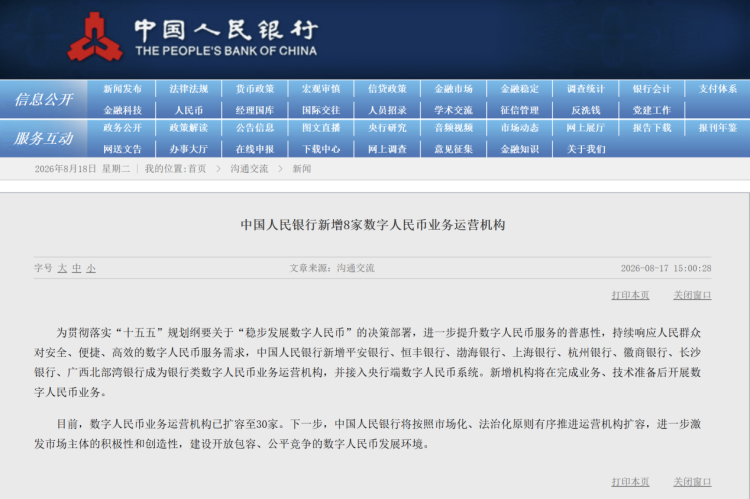The width and height of the screenshot is (750, 499).
Task: Click the article title 中国人民银行新增8家数字人民币业务运营机构
Action: pos(373,225)
